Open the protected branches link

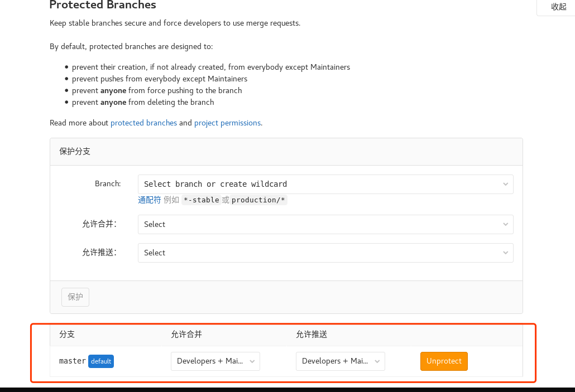pos(143,123)
